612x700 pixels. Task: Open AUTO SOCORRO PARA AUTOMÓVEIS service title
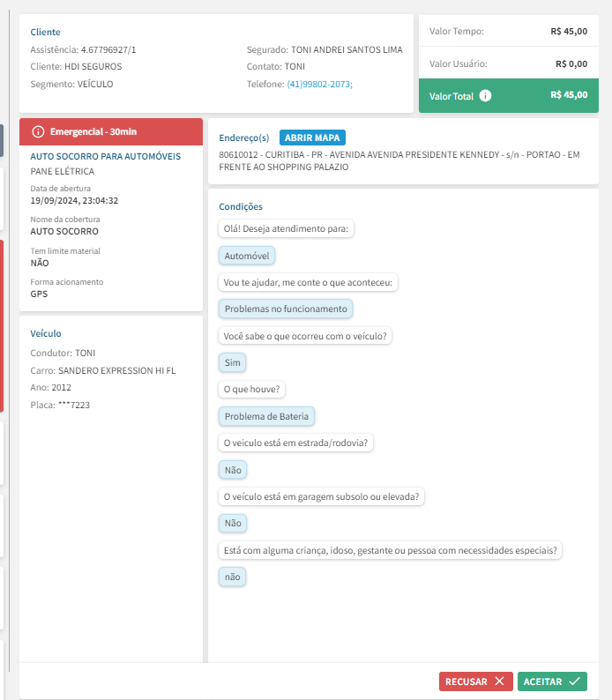tap(105, 156)
